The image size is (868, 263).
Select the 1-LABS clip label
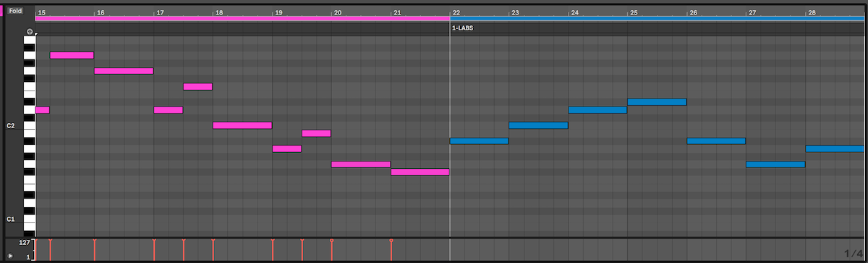point(462,28)
